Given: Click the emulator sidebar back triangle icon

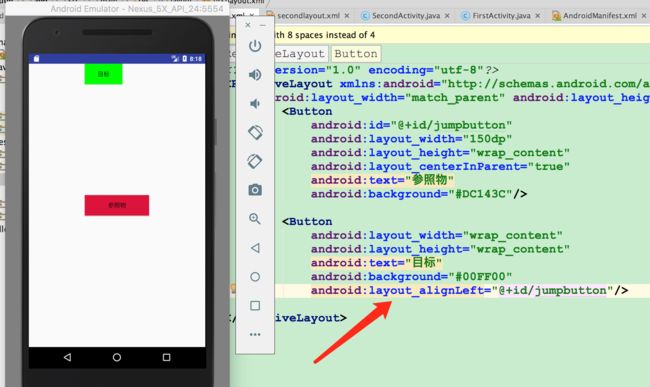Looking at the screenshot, I should (255, 248).
